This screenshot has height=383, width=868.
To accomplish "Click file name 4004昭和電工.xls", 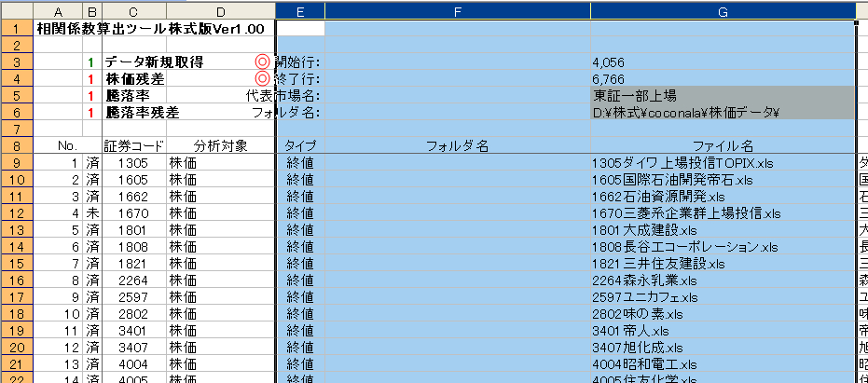I will (x=644, y=364).
